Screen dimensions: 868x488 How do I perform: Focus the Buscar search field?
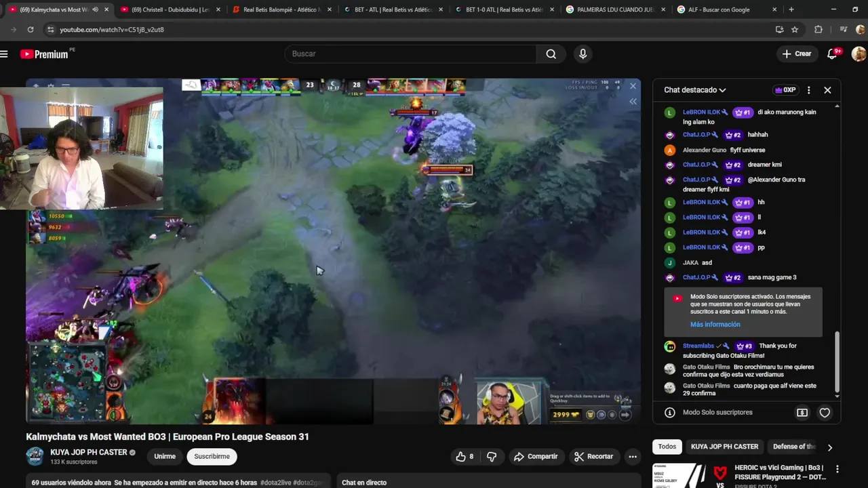pos(410,54)
